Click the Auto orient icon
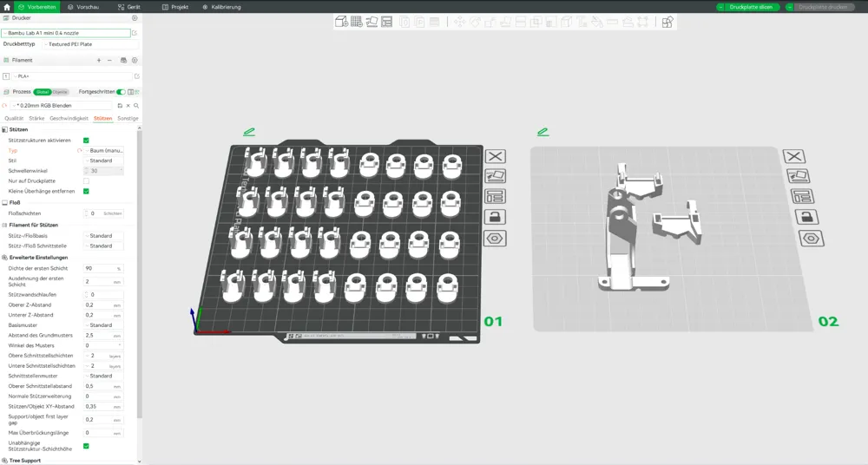This screenshot has height=465, width=868. (x=372, y=22)
